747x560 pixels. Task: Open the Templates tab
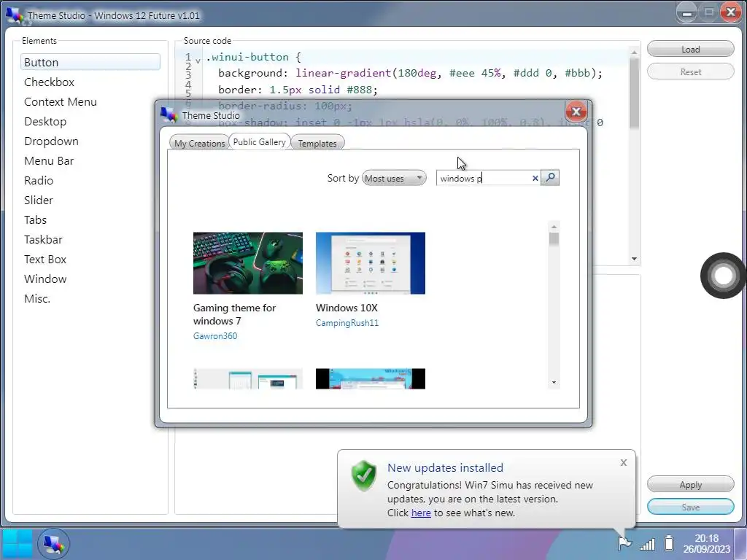(x=317, y=143)
